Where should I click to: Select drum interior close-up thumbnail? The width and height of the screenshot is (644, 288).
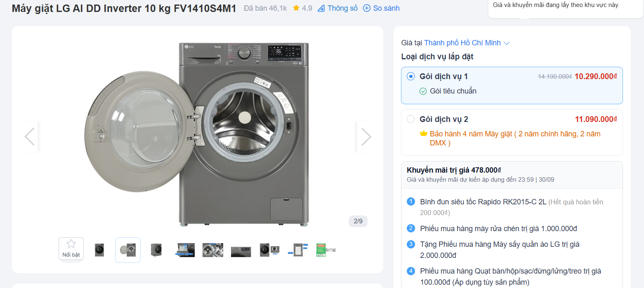pos(213,250)
